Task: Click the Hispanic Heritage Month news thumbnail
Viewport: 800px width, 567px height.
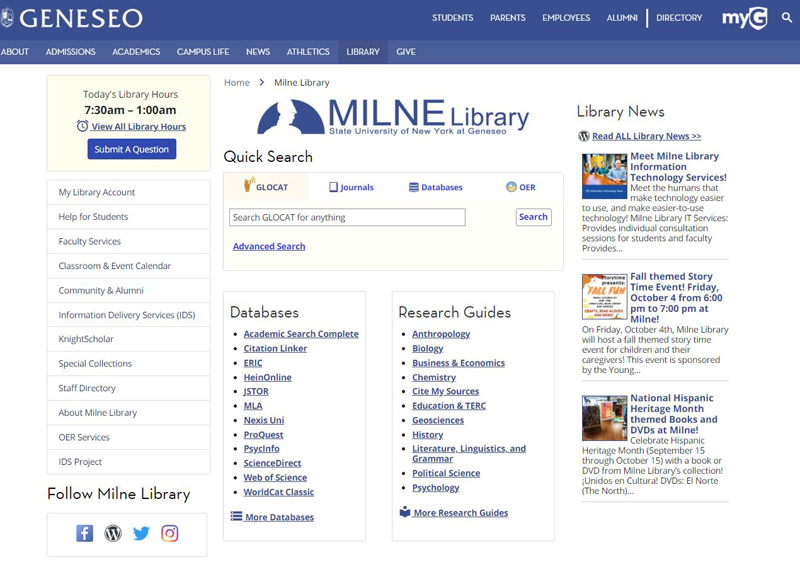Action: pyautogui.click(x=605, y=418)
